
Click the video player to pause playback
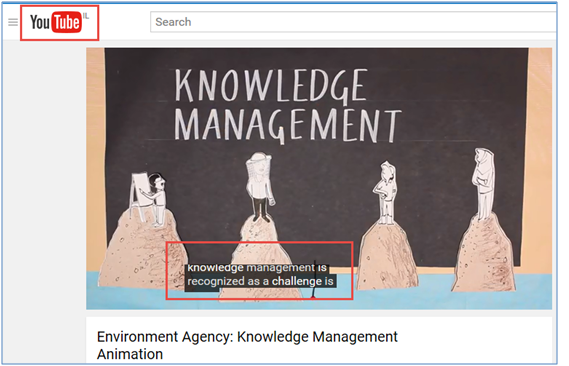319,178
